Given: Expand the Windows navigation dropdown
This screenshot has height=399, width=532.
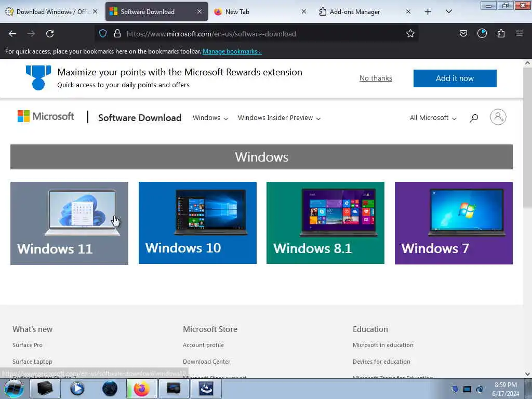Looking at the screenshot, I should click(x=210, y=118).
